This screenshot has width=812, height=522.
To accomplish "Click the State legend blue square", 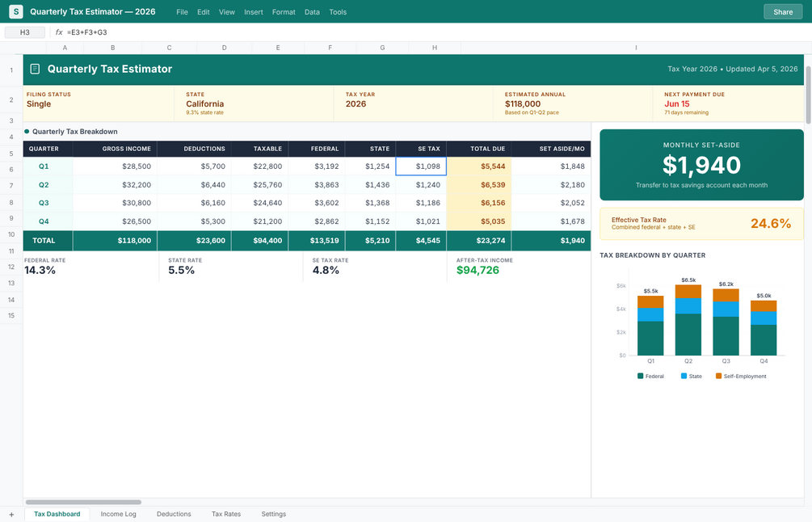I will coord(684,376).
